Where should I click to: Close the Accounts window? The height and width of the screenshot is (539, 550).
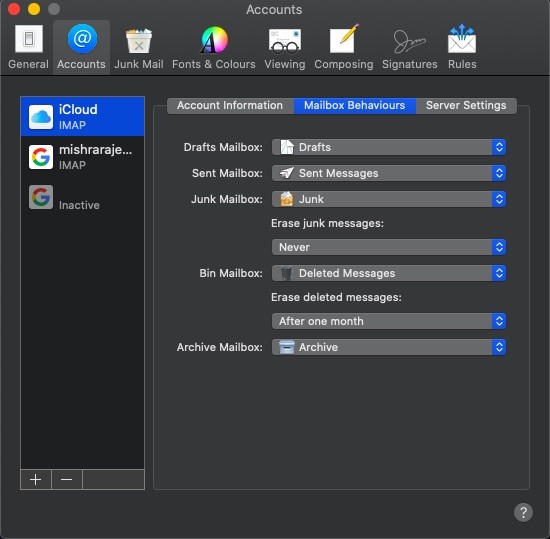[14, 9]
